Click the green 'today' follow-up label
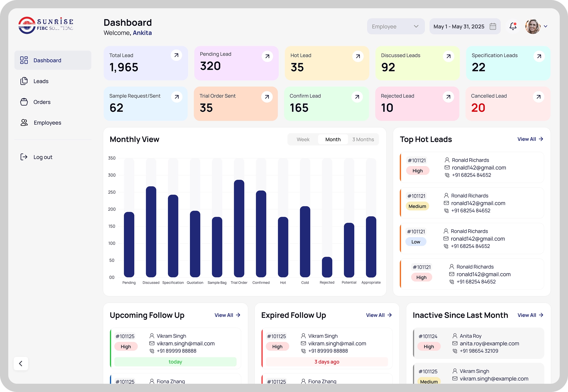Screen dimensions: 568x392 click(176, 362)
